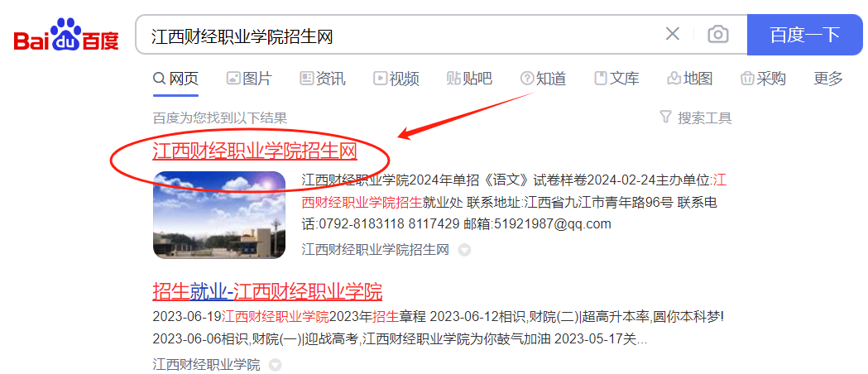Open camera image search icon
The height and width of the screenshot is (374, 868).
click(718, 35)
